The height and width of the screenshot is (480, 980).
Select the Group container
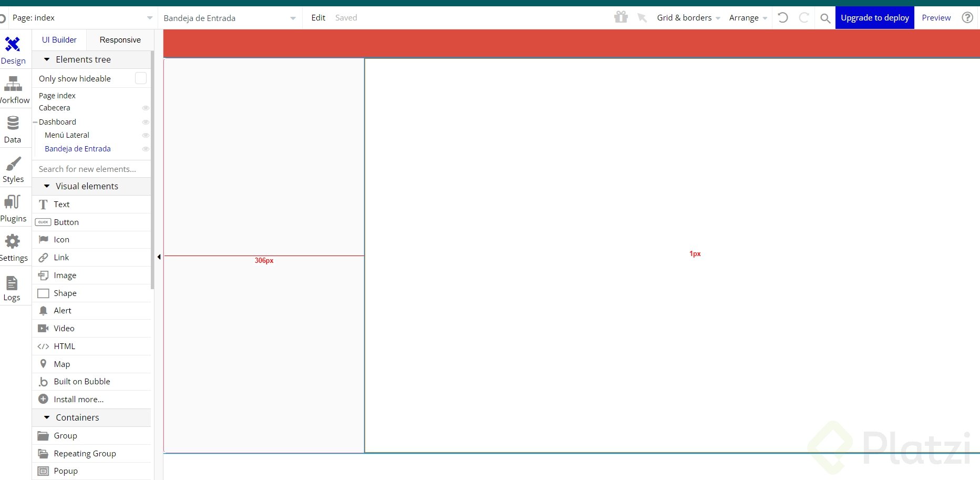coord(92,436)
